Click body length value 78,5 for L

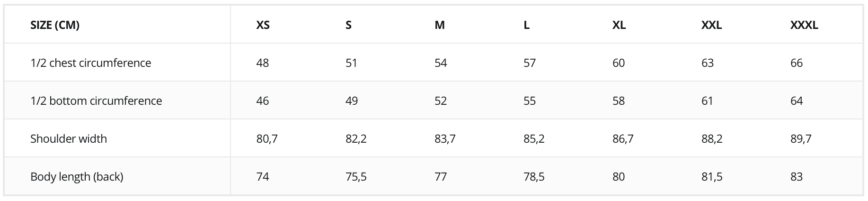click(534, 177)
